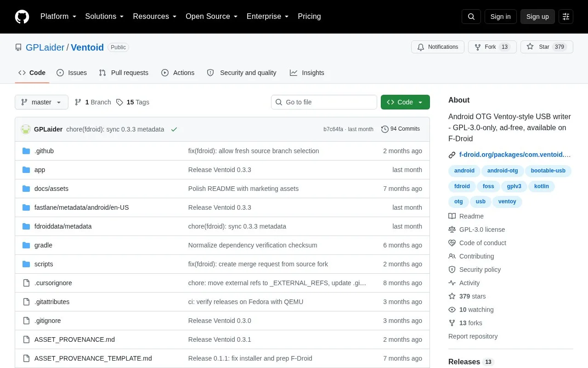Viewport: 588px width, 368px height.
Task: Switch to the Pull requests tab
Action: 124,73
